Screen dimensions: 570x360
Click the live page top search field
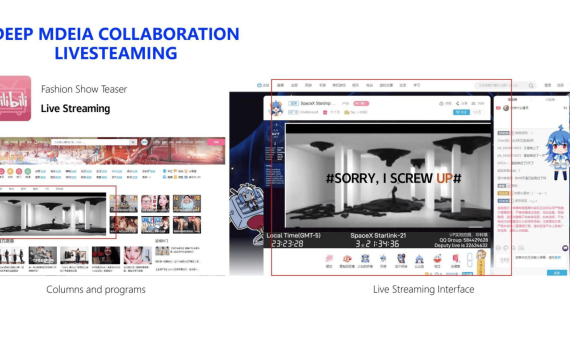502,85
